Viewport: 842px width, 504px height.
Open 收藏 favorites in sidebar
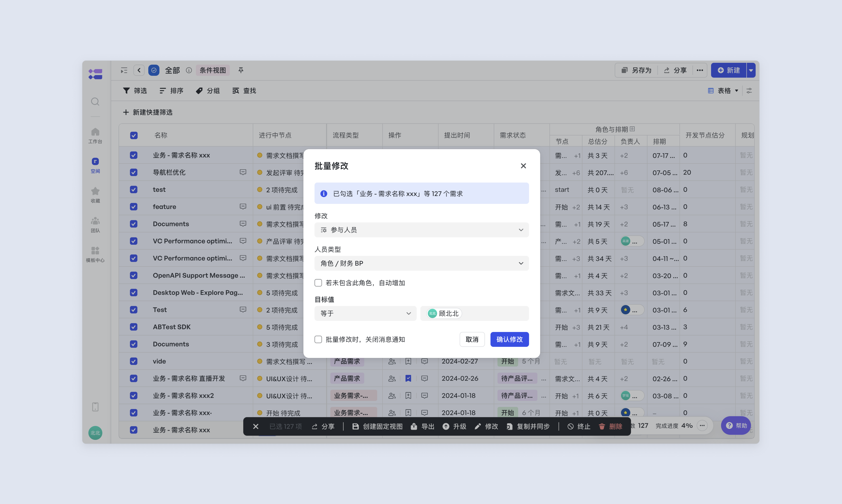point(95,195)
